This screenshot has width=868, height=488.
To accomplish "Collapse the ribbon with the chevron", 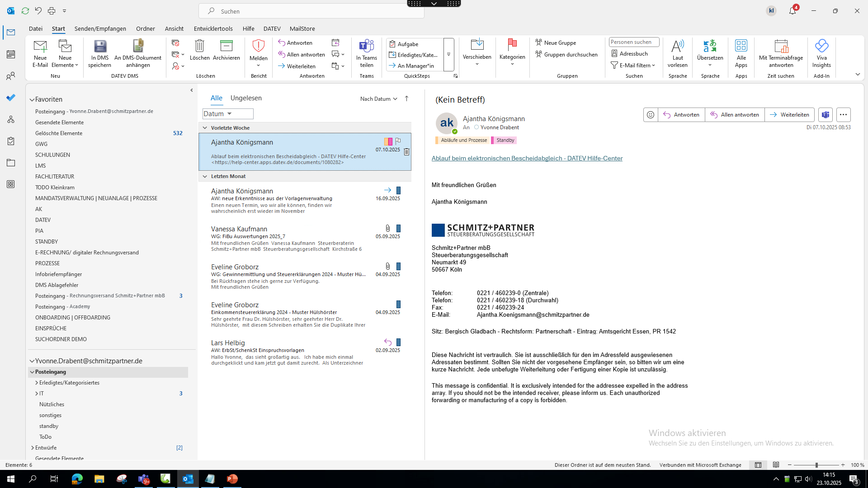I will point(858,75).
